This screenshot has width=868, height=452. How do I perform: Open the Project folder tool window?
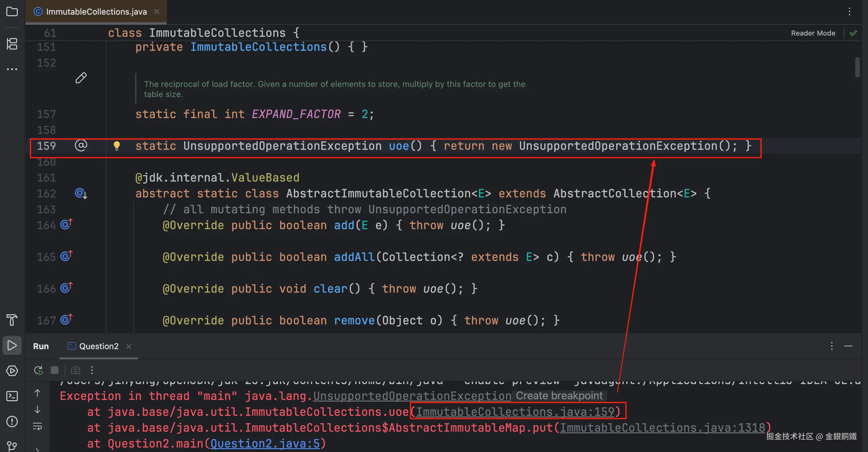12,12
